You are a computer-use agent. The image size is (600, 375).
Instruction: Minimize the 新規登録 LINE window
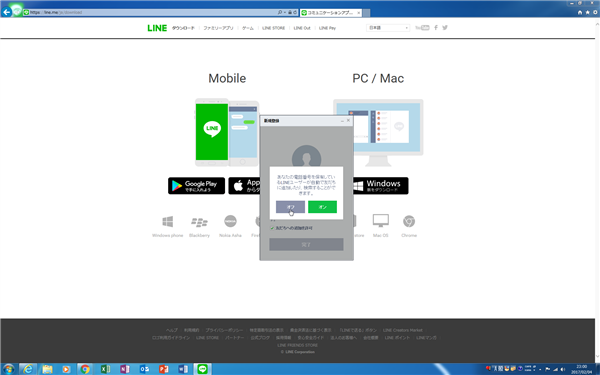[342, 121]
